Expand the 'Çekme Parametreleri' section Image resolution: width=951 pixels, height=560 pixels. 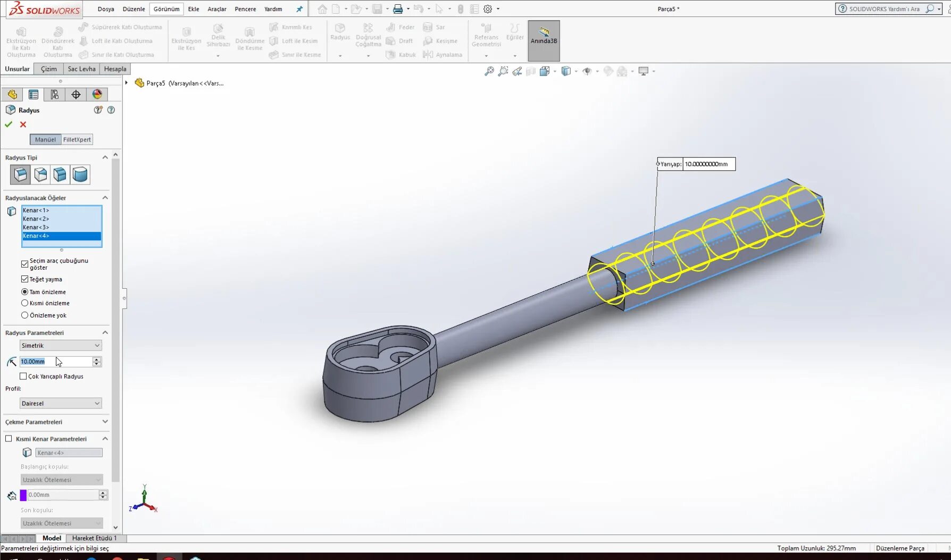[x=105, y=422]
